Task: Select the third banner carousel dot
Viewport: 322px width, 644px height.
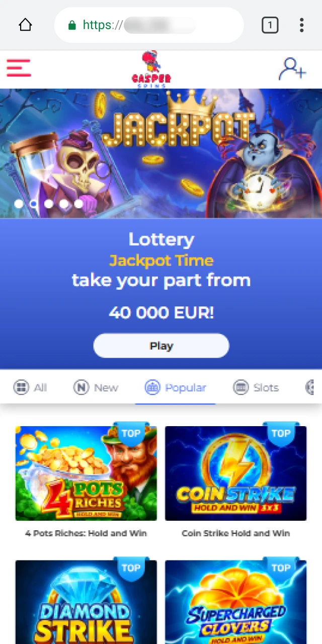Action: 49,204
